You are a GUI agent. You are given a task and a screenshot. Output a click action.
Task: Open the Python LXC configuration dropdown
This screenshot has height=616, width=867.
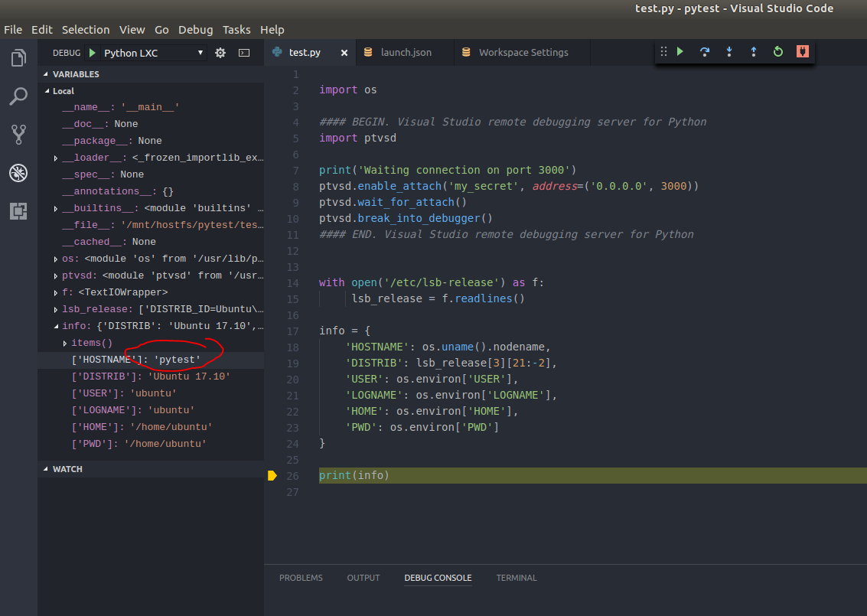coord(155,53)
